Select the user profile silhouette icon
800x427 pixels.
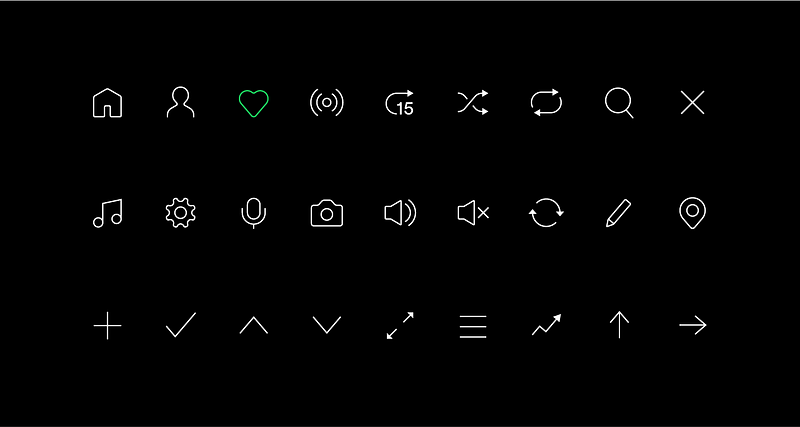coord(181,102)
